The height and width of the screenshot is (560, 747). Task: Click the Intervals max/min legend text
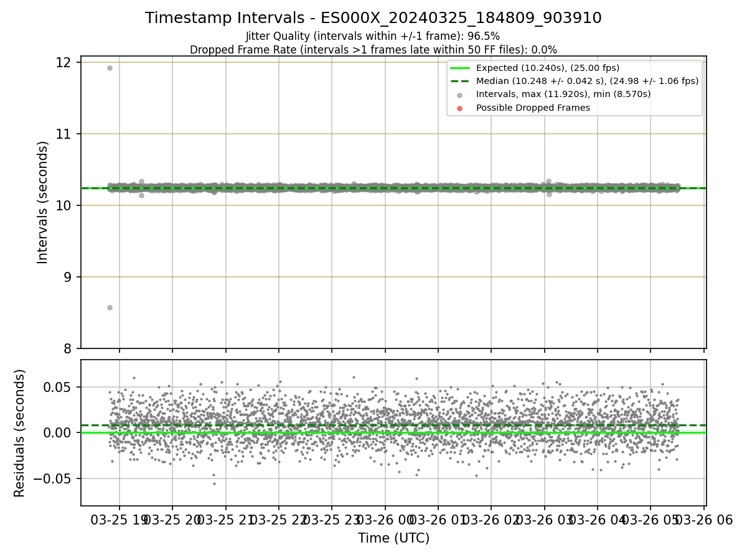(563, 95)
